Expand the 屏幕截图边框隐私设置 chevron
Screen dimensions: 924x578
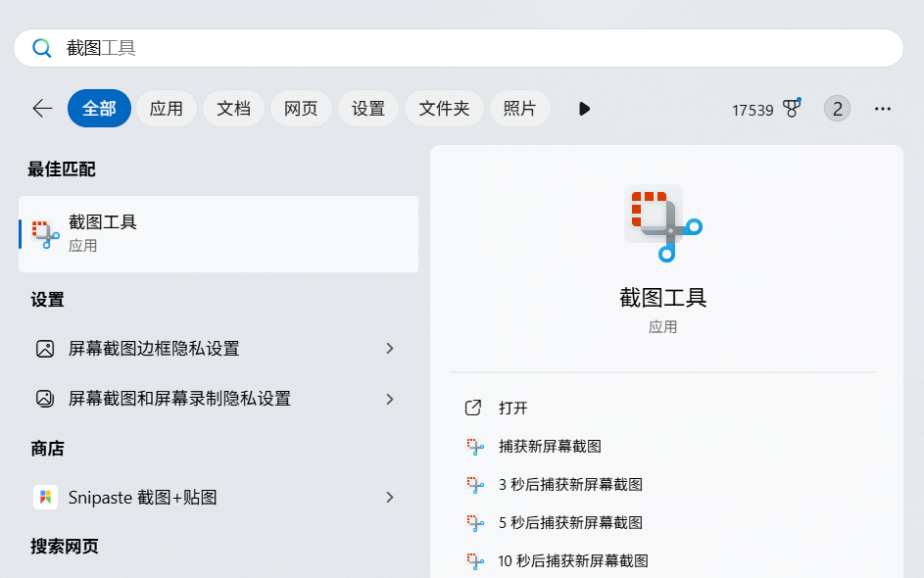(390, 349)
